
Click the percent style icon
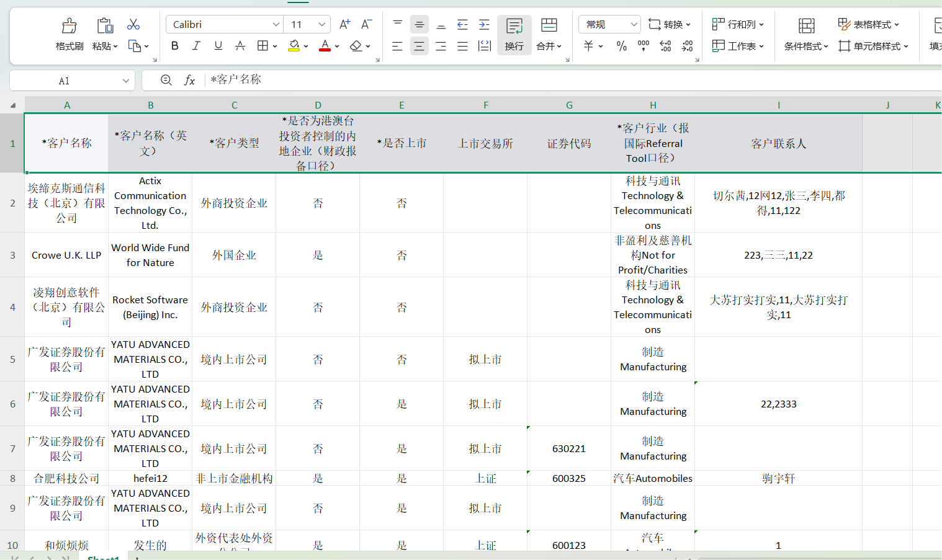pos(621,46)
